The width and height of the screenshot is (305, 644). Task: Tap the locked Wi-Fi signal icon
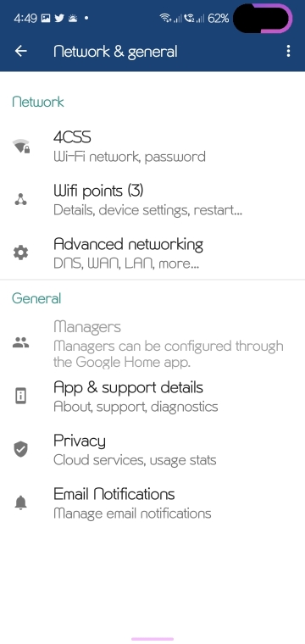[x=21, y=146]
